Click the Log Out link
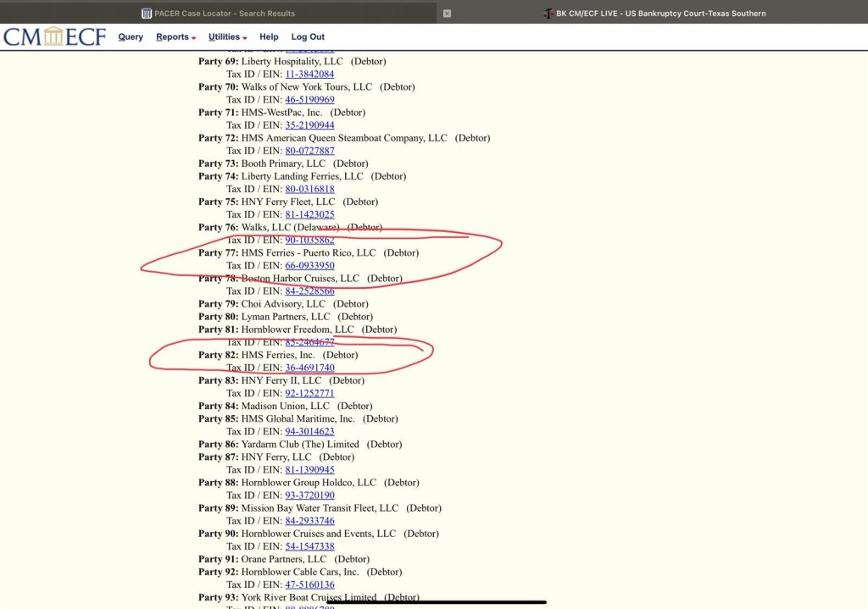Screen dimensions: 868x609 (308, 37)
